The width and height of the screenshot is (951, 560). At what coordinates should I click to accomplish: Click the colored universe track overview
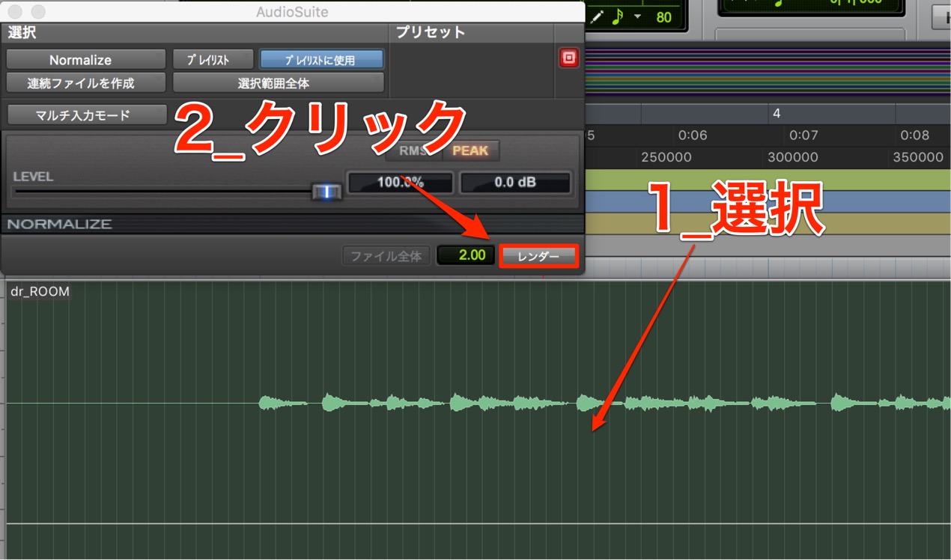click(x=768, y=72)
